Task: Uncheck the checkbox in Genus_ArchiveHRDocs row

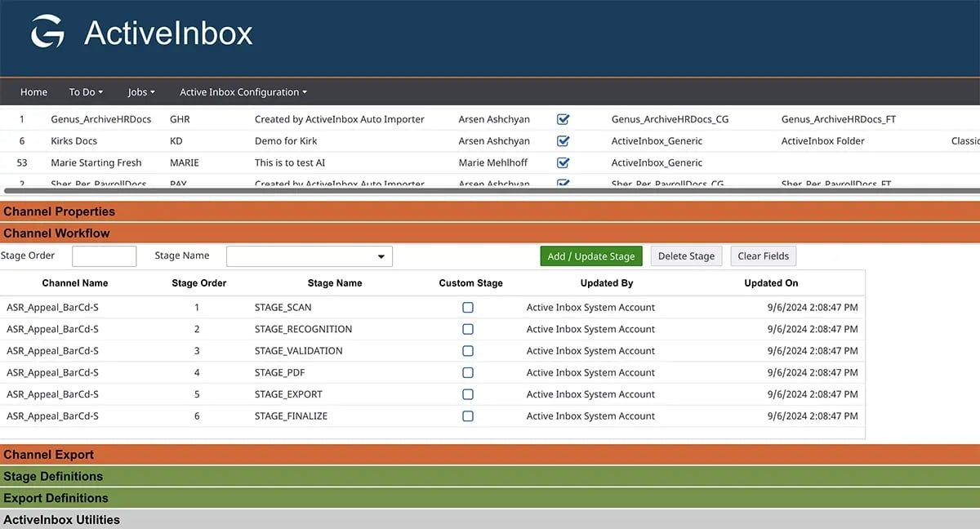Action: pyautogui.click(x=563, y=119)
